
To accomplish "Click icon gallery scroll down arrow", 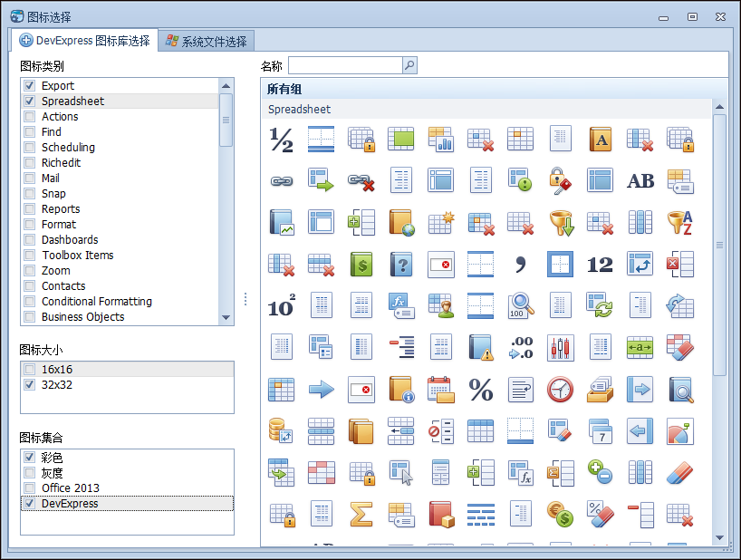I will pyautogui.click(x=719, y=537).
